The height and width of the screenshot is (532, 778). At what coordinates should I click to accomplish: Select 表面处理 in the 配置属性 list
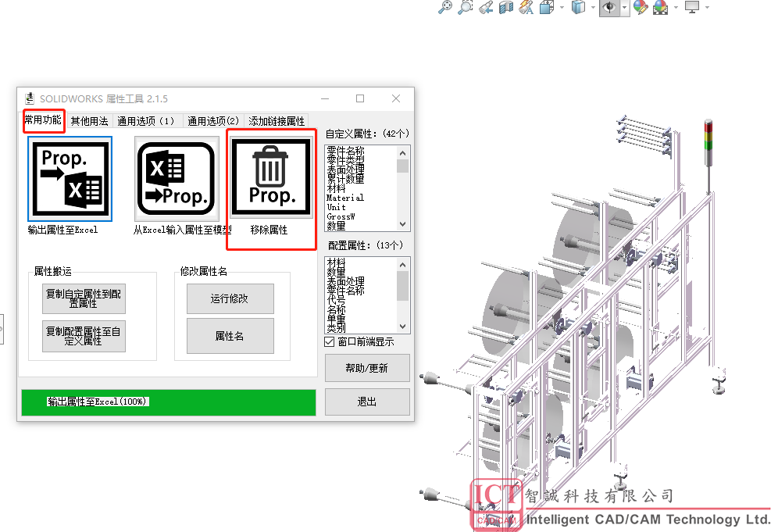pyautogui.click(x=345, y=281)
